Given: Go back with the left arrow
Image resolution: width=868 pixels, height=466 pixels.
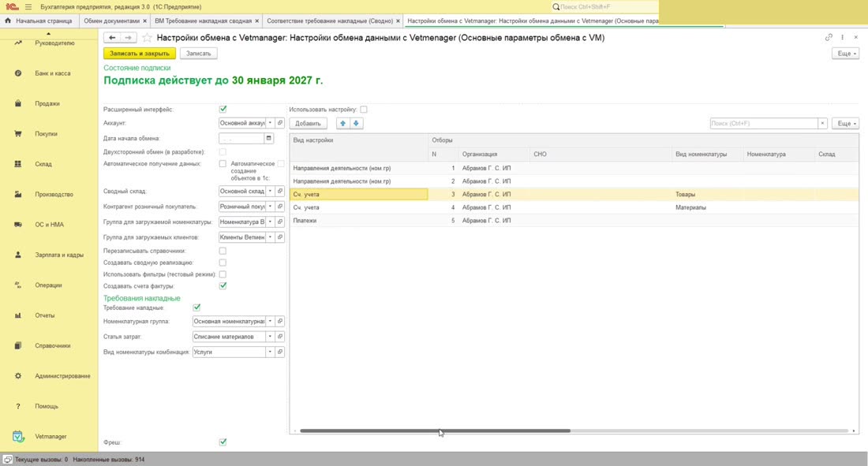Looking at the screenshot, I should pyautogui.click(x=112, y=38).
